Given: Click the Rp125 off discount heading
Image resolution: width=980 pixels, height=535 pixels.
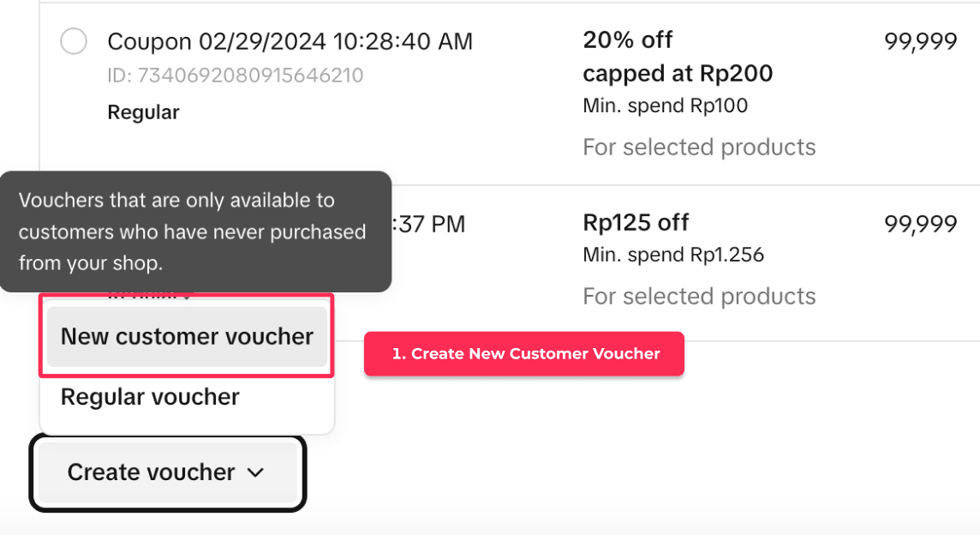Looking at the screenshot, I should (x=636, y=223).
